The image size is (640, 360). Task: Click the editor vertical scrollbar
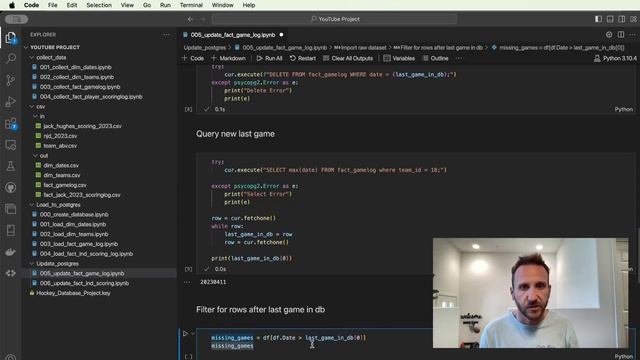(x=638, y=255)
